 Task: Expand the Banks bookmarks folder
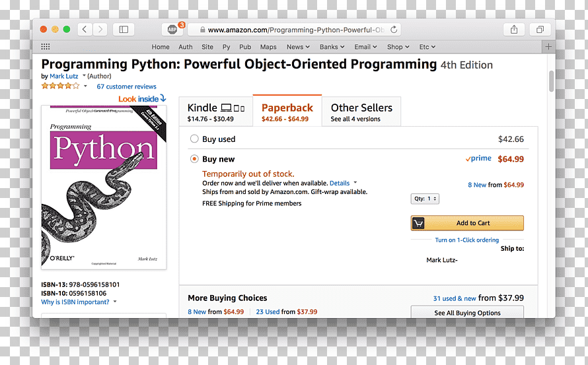(x=332, y=47)
